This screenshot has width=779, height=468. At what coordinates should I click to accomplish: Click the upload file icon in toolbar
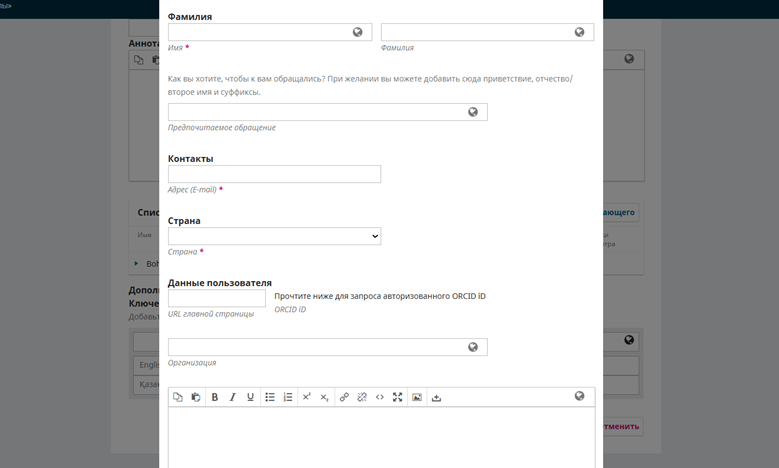point(436,397)
